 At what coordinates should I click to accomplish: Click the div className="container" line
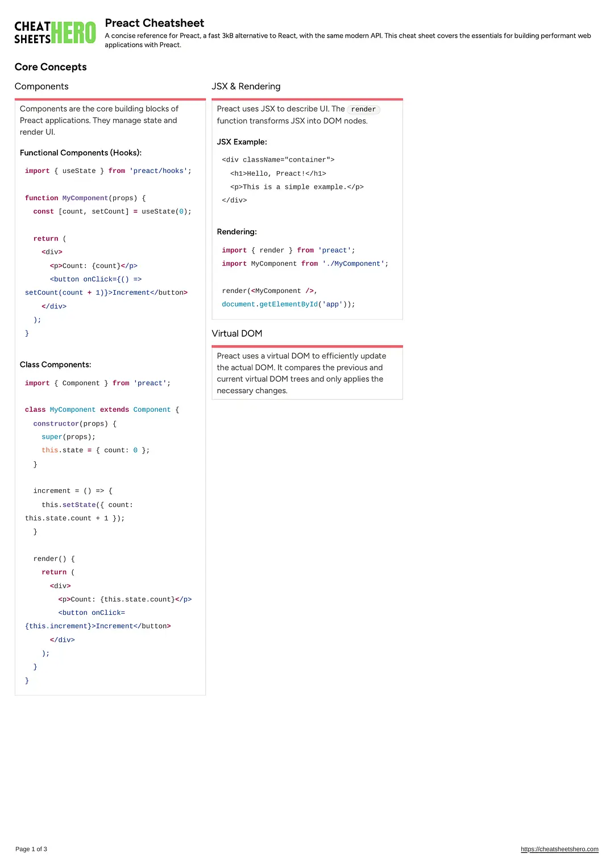[x=278, y=160]
